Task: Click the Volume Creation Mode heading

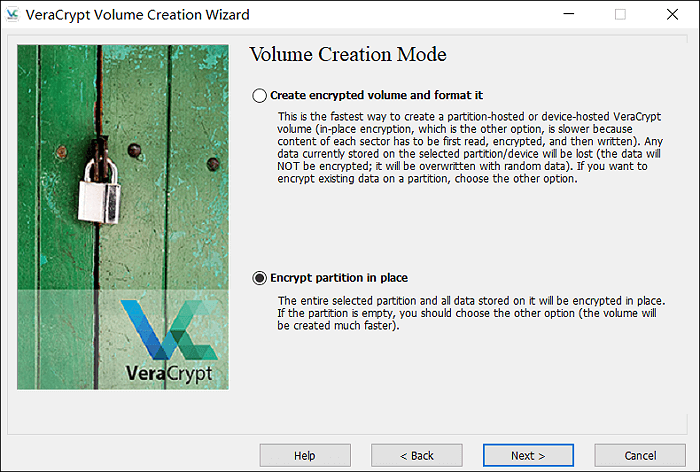Action: click(x=347, y=54)
